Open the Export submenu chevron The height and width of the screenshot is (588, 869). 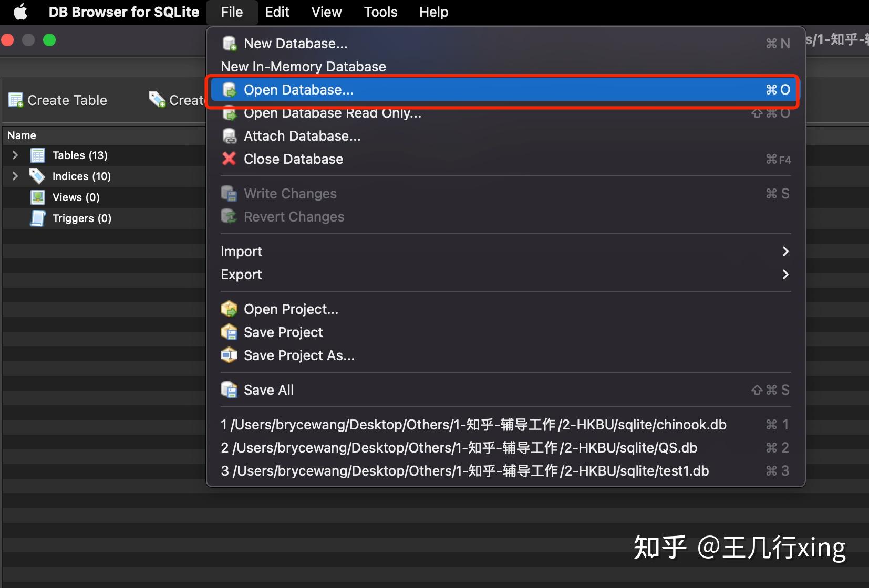tap(785, 275)
